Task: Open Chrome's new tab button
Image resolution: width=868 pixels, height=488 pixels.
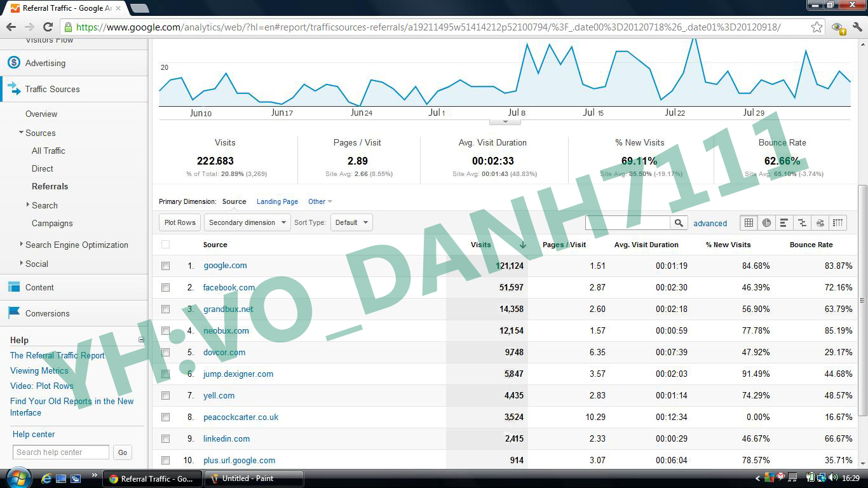Action: click(139, 8)
